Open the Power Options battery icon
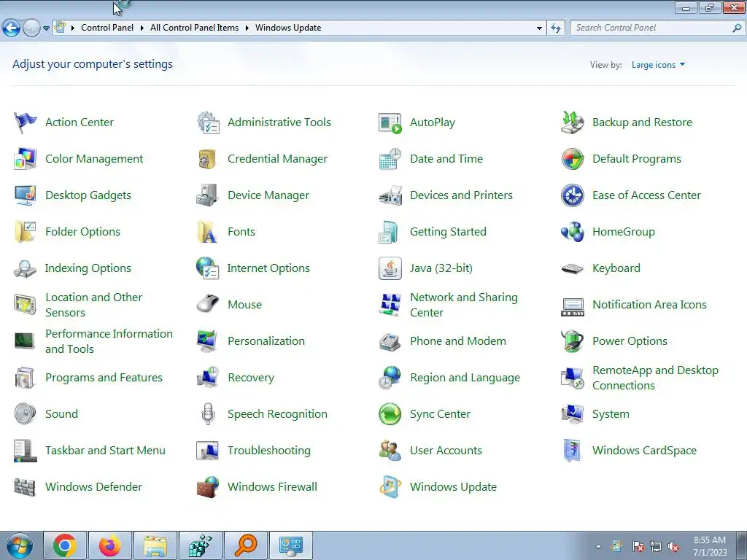The image size is (747, 560). pos(572,341)
